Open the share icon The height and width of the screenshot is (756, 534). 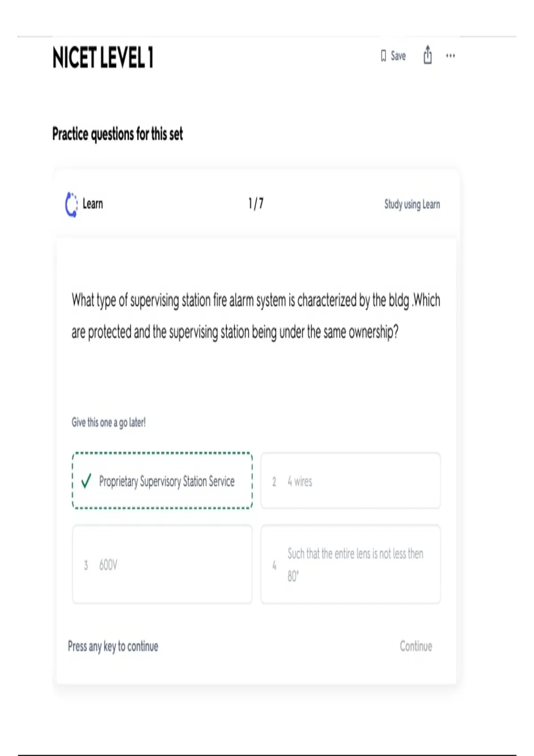(x=428, y=55)
